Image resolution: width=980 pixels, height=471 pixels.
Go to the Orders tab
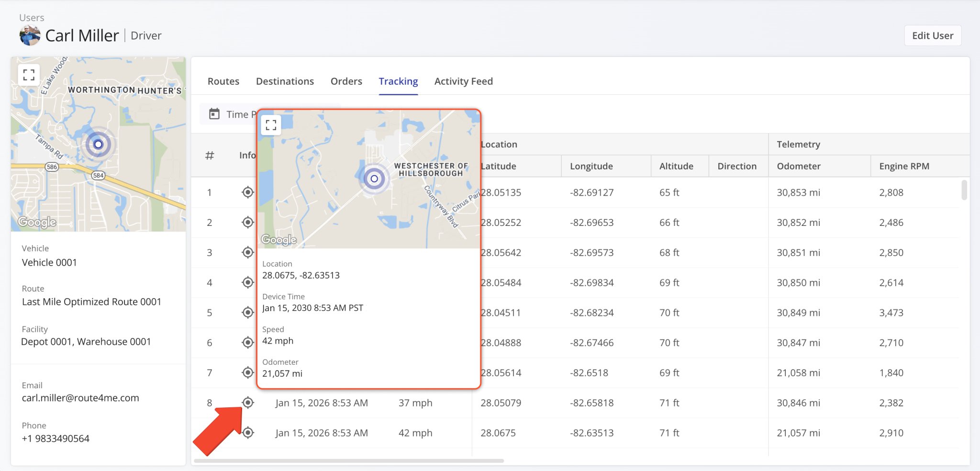pyautogui.click(x=346, y=81)
